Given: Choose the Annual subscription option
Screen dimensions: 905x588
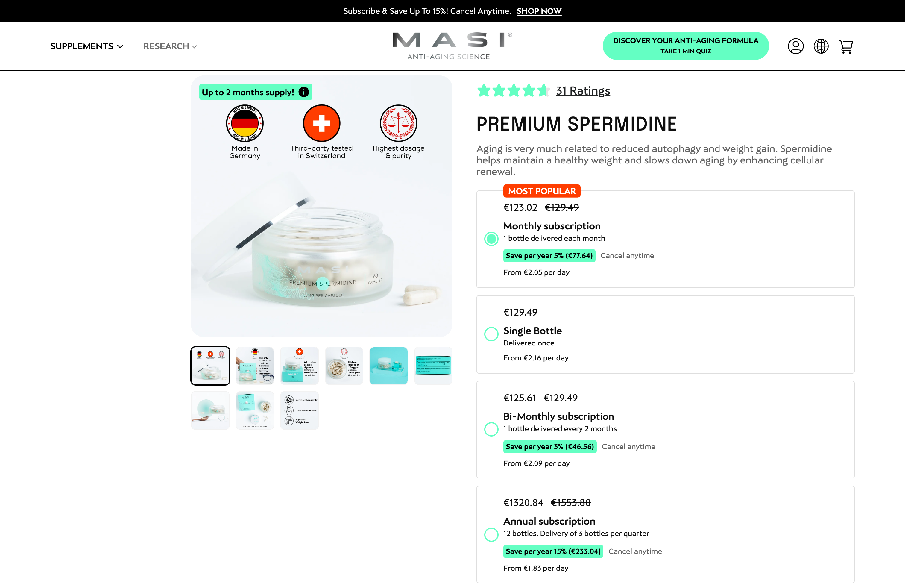Looking at the screenshot, I should click(491, 534).
